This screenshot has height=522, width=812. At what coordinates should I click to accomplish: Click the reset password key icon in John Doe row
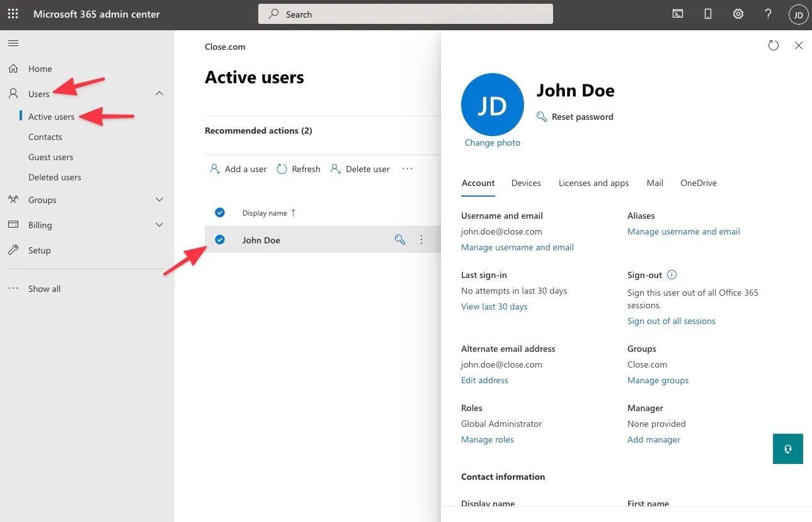(399, 240)
